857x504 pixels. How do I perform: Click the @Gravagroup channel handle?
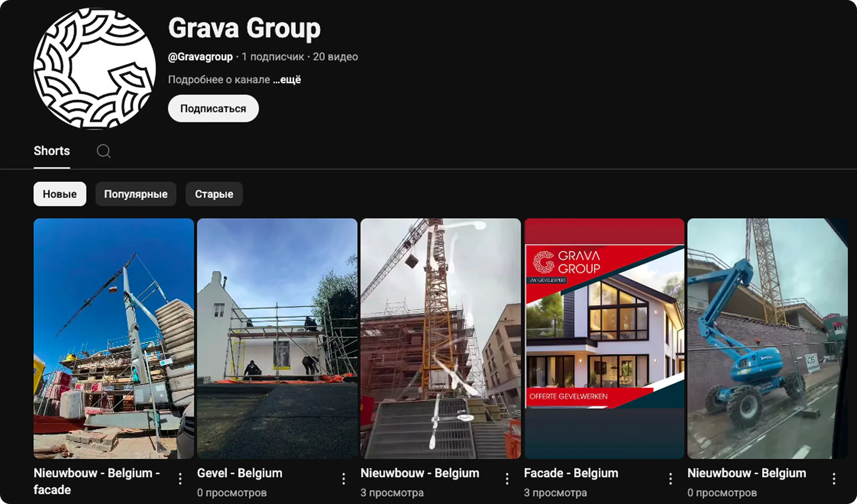200,56
